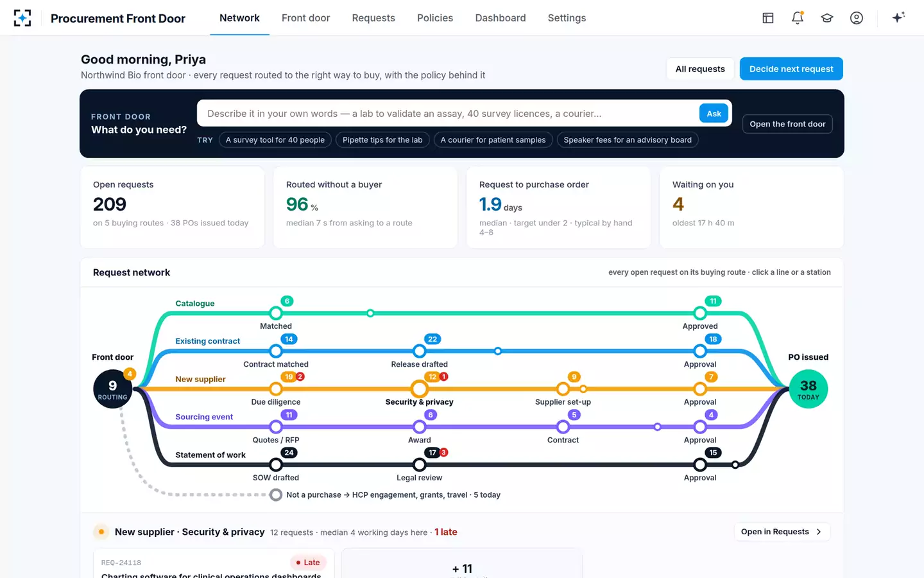This screenshot has width=924, height=578.
Task: Choose 'Speaker fees for an advisory board' suggestion
Action: [x=628, y=140]
